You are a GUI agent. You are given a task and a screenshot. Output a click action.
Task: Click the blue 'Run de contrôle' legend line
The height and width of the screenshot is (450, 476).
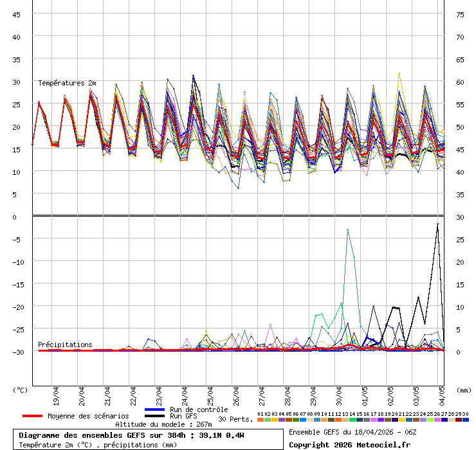tap(155, 410)
